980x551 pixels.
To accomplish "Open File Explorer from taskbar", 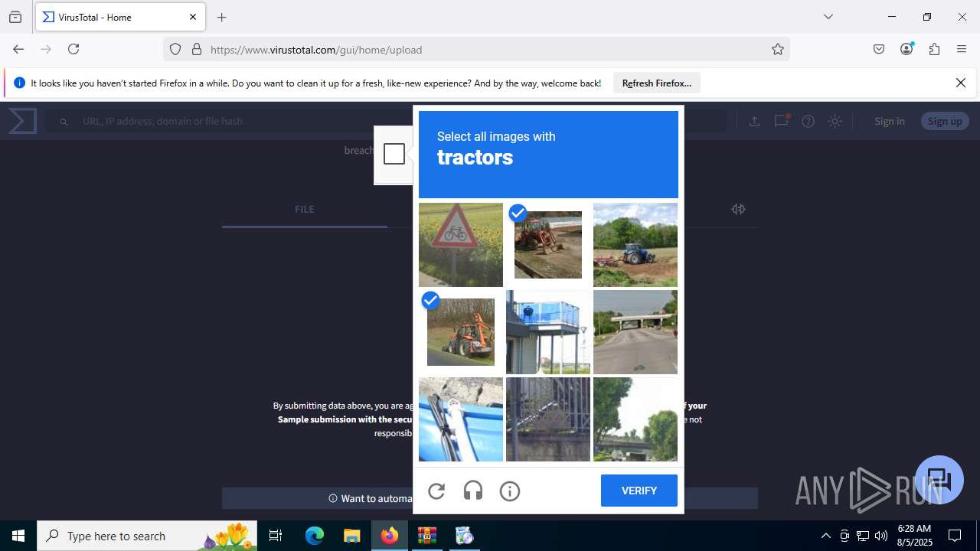I will (x=351, y=536).
